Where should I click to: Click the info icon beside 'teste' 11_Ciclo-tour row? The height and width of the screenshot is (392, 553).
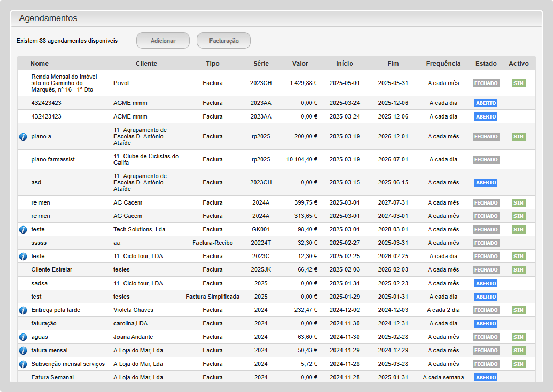point(23,256)
